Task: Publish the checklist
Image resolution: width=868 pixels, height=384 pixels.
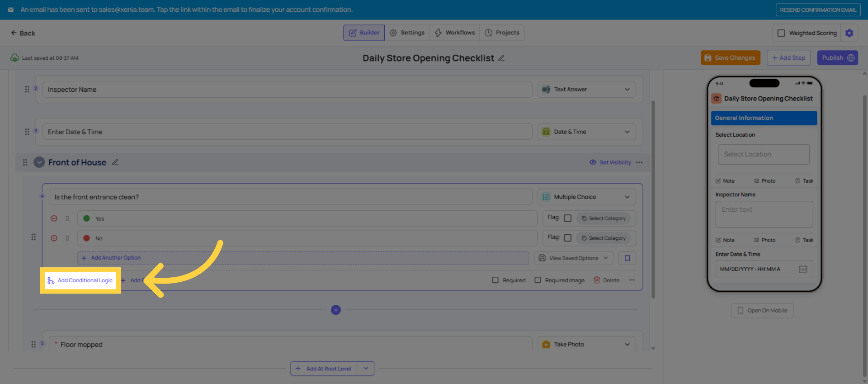Action: 837,58
